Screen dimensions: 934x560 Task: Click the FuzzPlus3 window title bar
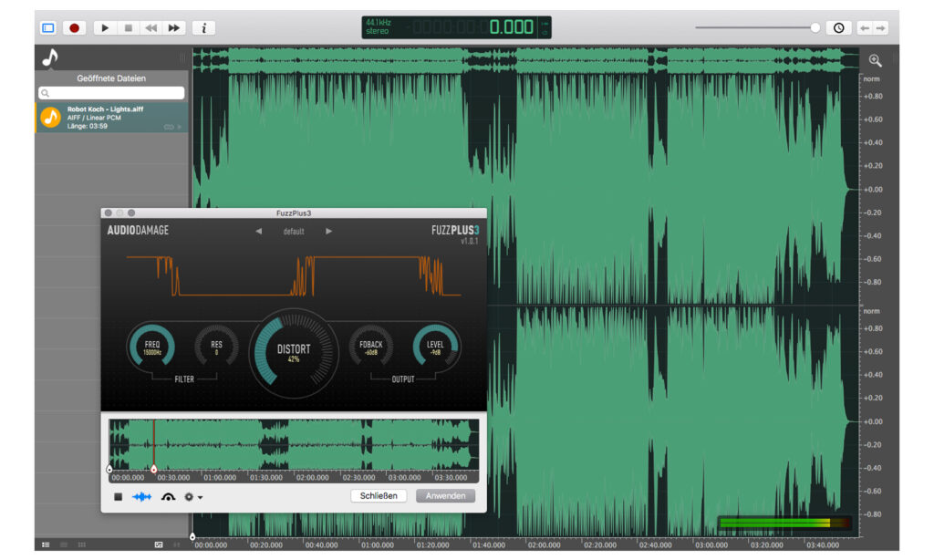pyautogui.click(x=294, y=213)
